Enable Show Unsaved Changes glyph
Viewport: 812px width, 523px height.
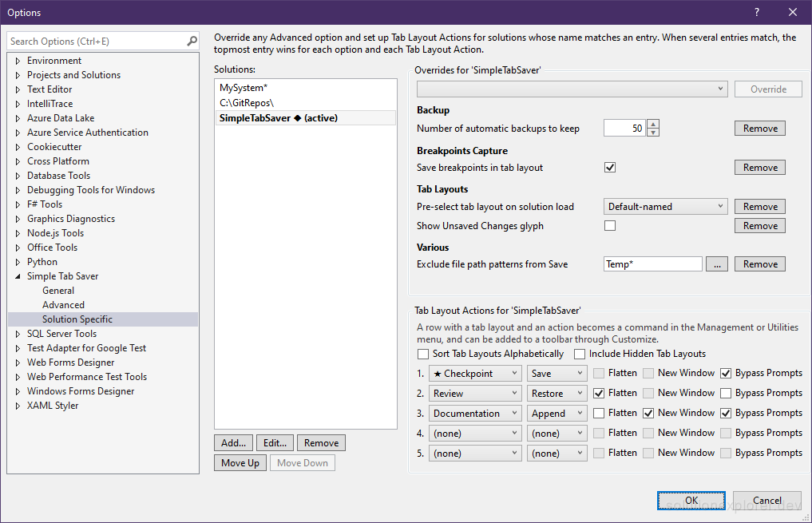[610, 226]
